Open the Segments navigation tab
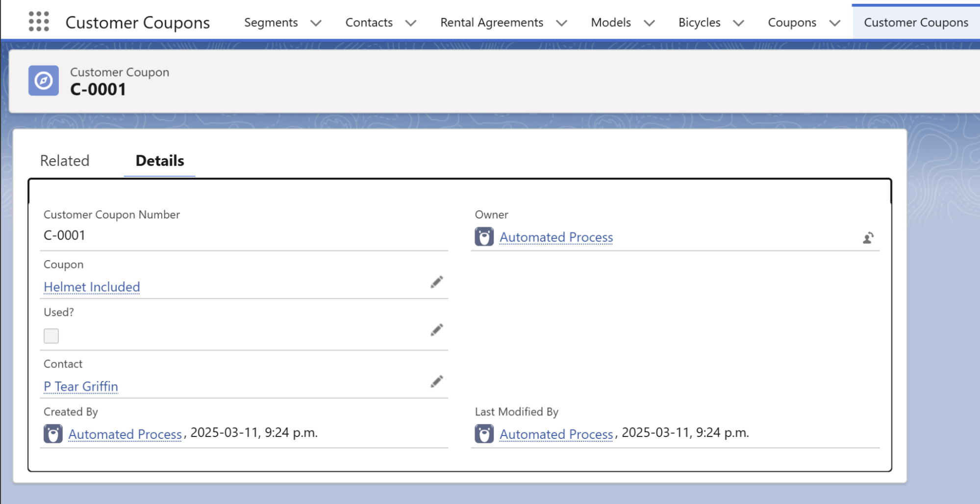The width and height of the screenshot is (980, 504). pos(271,23)
